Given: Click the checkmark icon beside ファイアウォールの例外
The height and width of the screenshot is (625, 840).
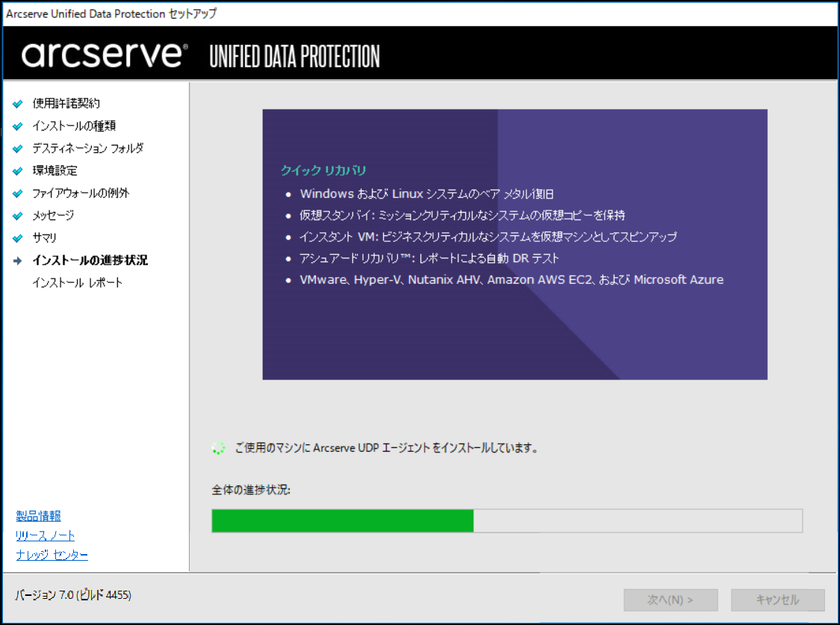Looking at the screenshot, I should point(18,193).
